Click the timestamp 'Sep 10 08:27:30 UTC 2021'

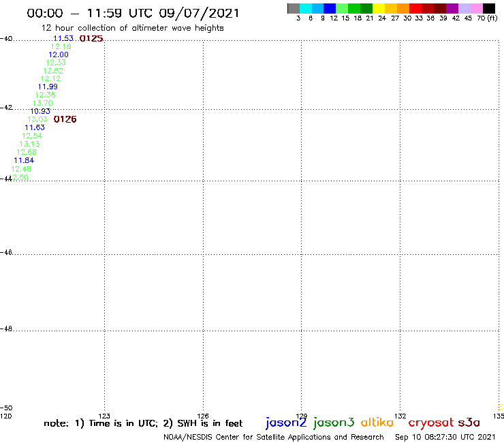(445, 437)
